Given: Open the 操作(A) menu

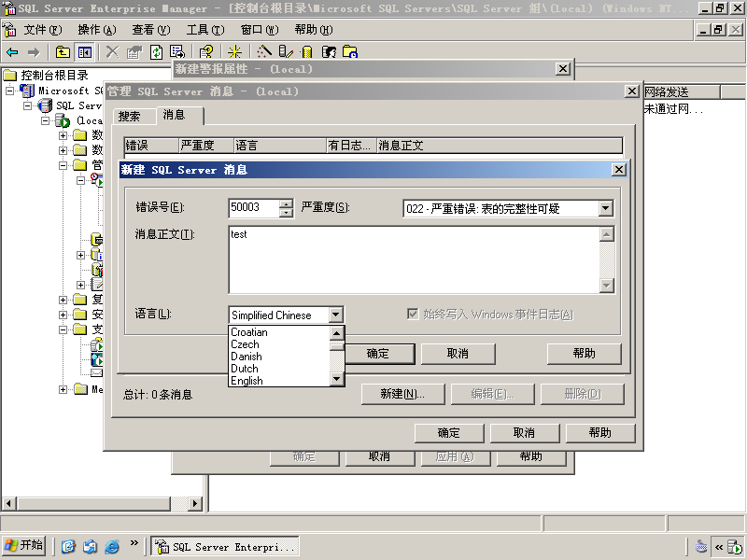Looking at the screenshot, I should point(97,30).
